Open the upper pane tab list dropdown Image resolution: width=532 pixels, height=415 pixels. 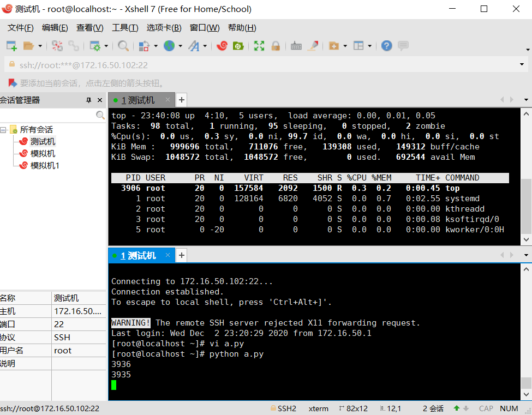click(x=526, y=100)
